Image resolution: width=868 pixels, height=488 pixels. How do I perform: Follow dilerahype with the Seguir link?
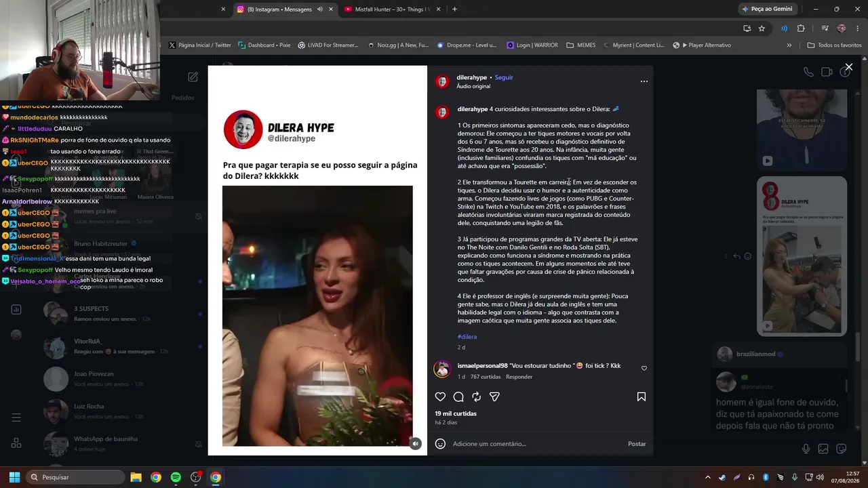504,77
